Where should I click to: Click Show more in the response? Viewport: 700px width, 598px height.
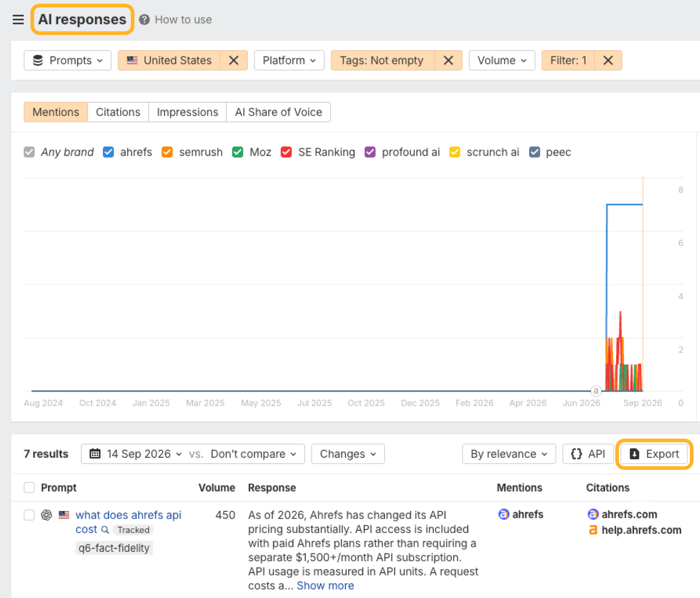[x=325, y=586]
